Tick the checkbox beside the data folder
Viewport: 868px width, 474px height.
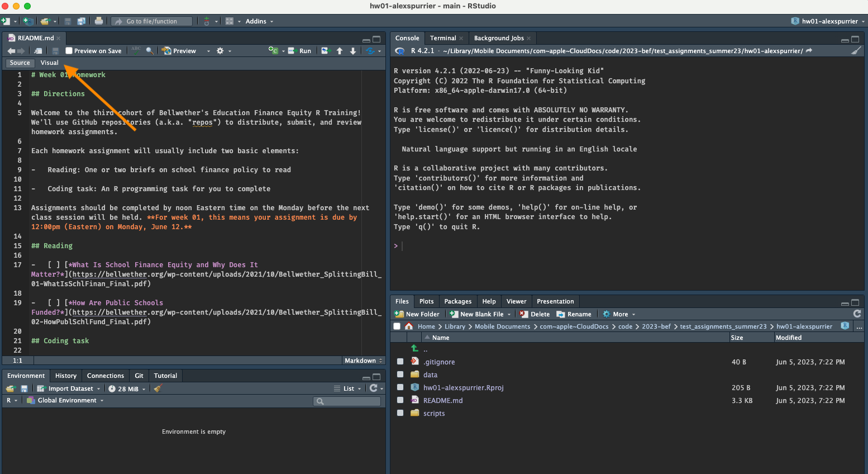click(400, 375)
